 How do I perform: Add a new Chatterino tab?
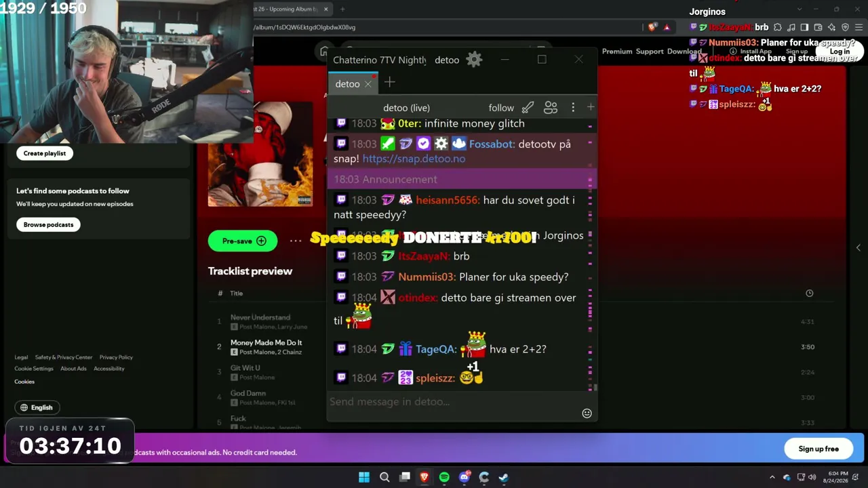click(x=389, y=83)
